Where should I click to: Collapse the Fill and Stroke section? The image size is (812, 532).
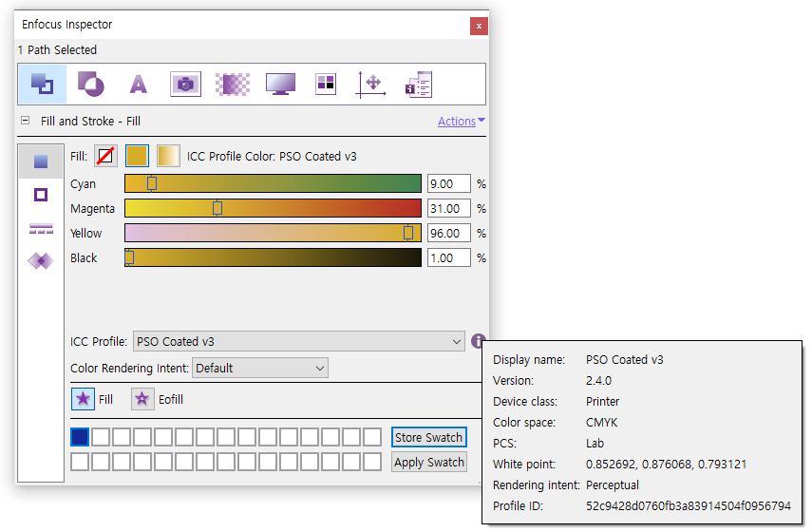pos(25,121)
